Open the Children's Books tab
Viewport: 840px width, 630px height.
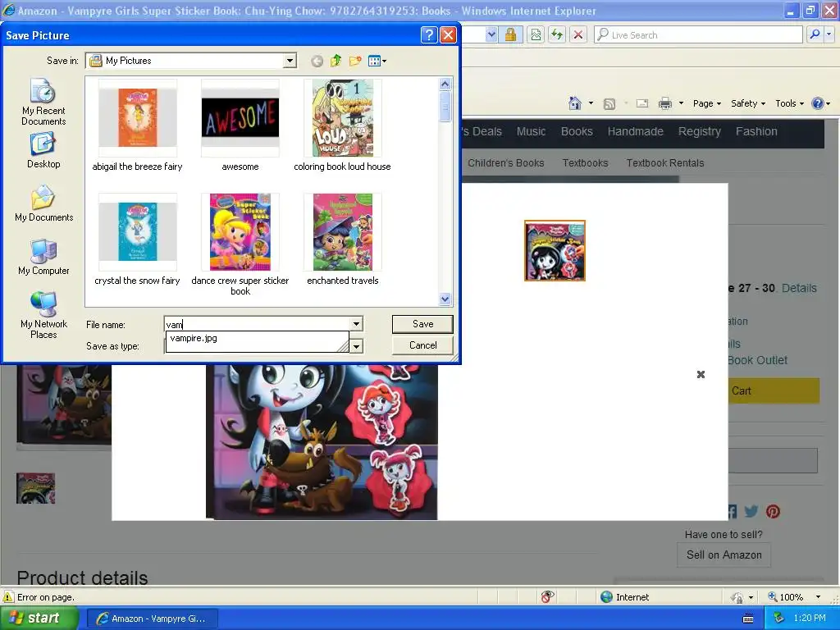pyautogui.click(x=505, y=163)
